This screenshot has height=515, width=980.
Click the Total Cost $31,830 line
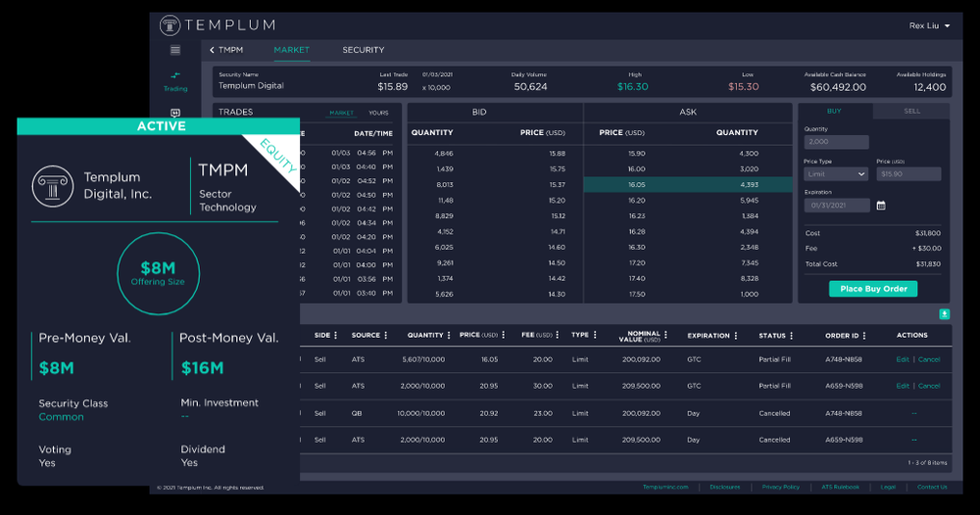[x=872, y=264]
